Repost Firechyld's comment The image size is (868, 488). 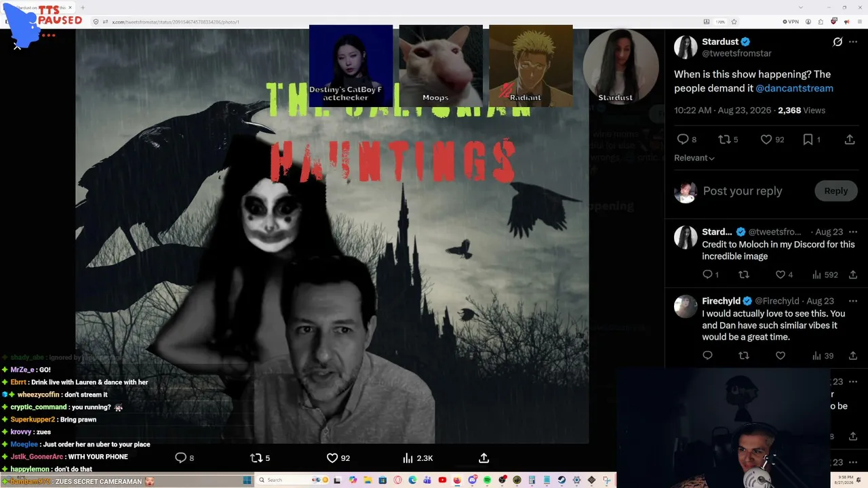coord(744,355)
